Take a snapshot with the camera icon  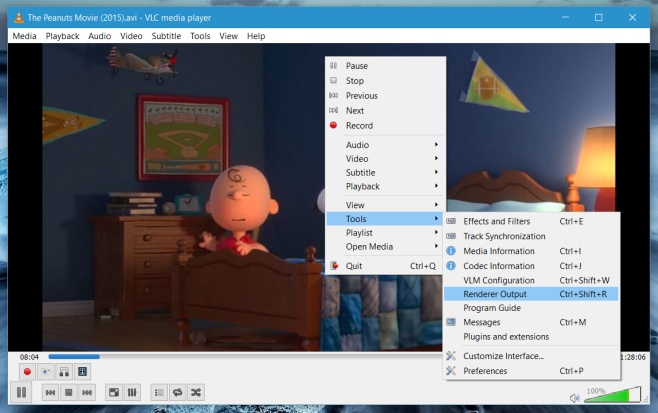[46, 371]
